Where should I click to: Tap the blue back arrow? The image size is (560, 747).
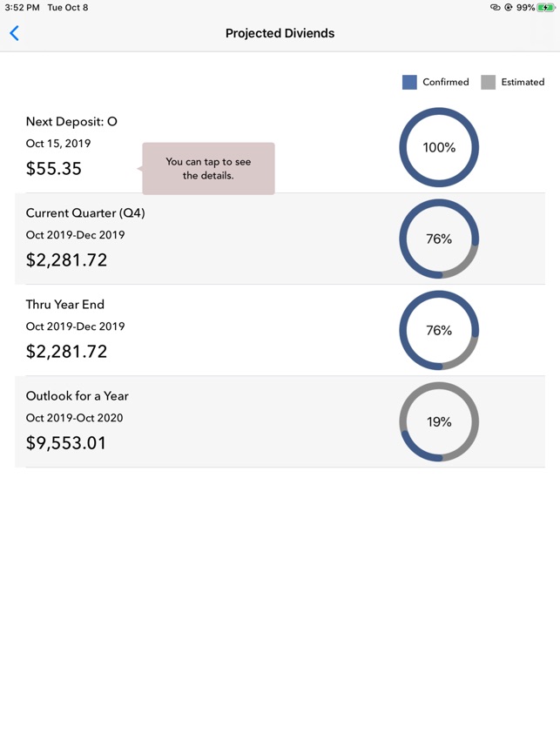tap(15, 33)
